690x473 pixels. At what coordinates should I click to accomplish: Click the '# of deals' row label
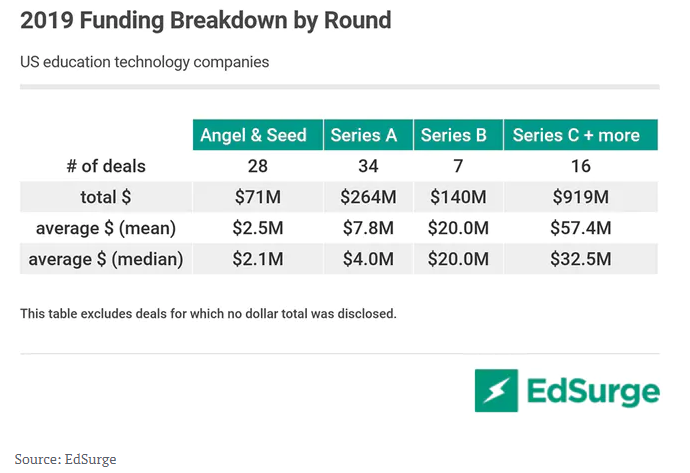click(105, 165)
